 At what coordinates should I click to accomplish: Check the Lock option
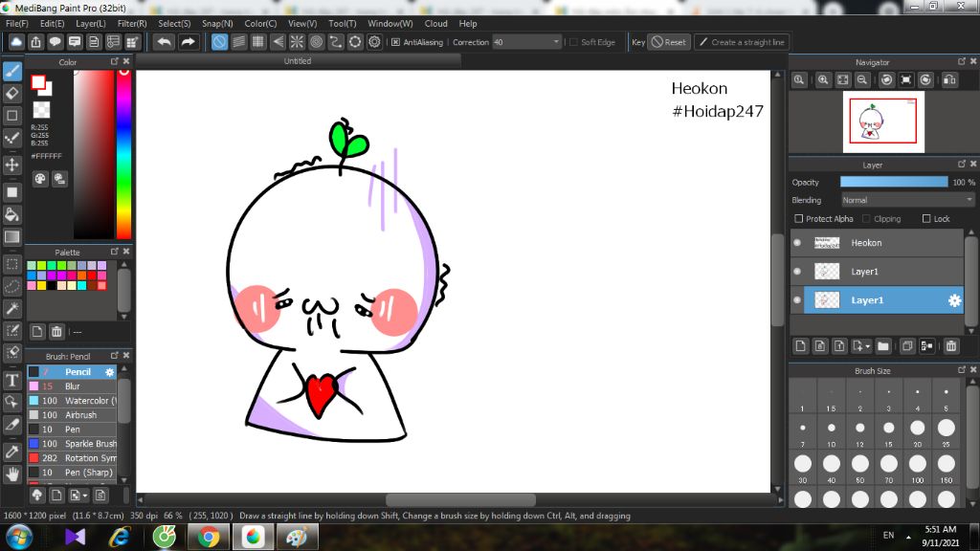[926, 219]
